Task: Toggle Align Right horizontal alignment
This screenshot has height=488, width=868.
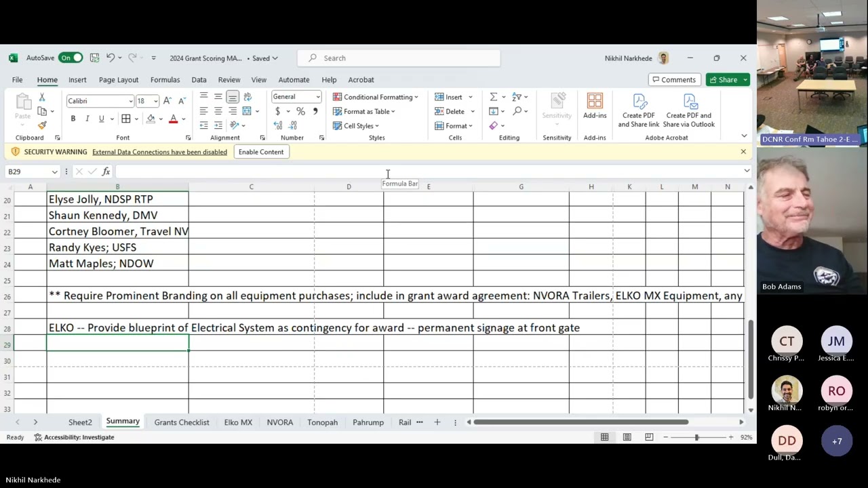Action: point(232,111)
